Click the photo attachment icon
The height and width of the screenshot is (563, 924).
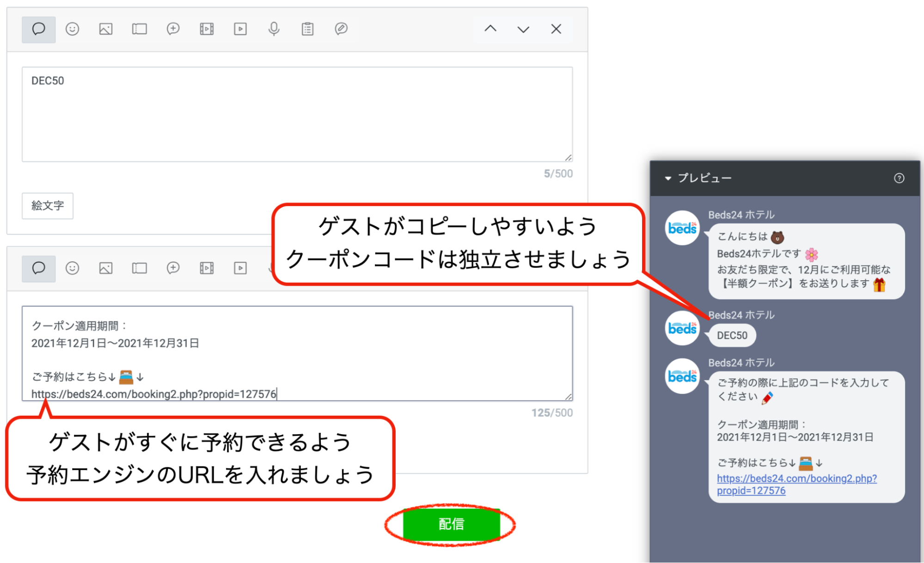pos(105,29)
